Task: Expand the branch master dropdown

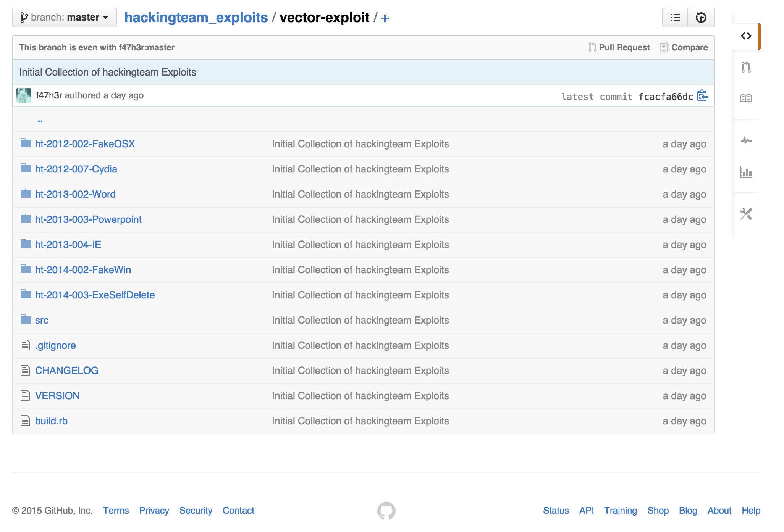Action: click(65, 18)
